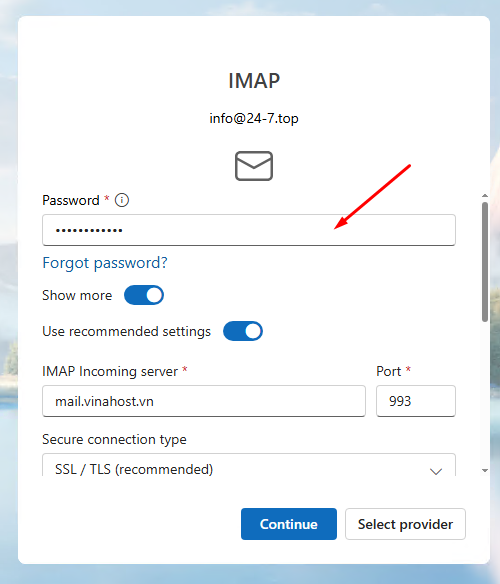Focus the Password input field
The image size is (500, 584).
[249, 230]
